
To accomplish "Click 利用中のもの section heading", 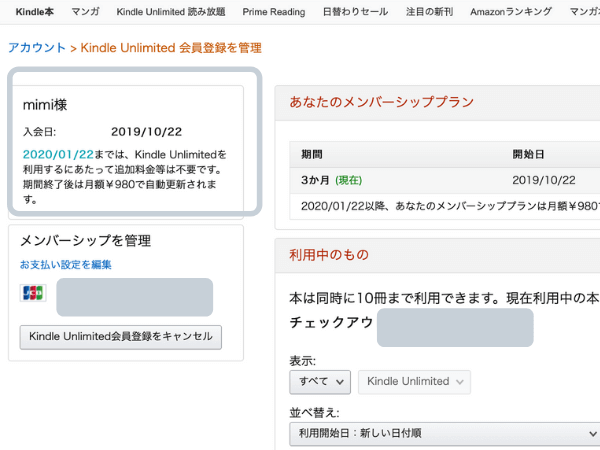I will point(329,255).
